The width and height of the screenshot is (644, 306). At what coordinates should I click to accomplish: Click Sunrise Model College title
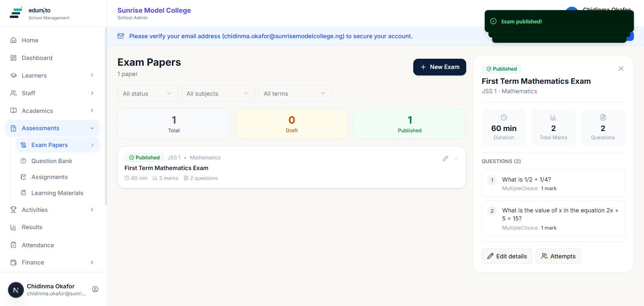[x=154, y=10]
